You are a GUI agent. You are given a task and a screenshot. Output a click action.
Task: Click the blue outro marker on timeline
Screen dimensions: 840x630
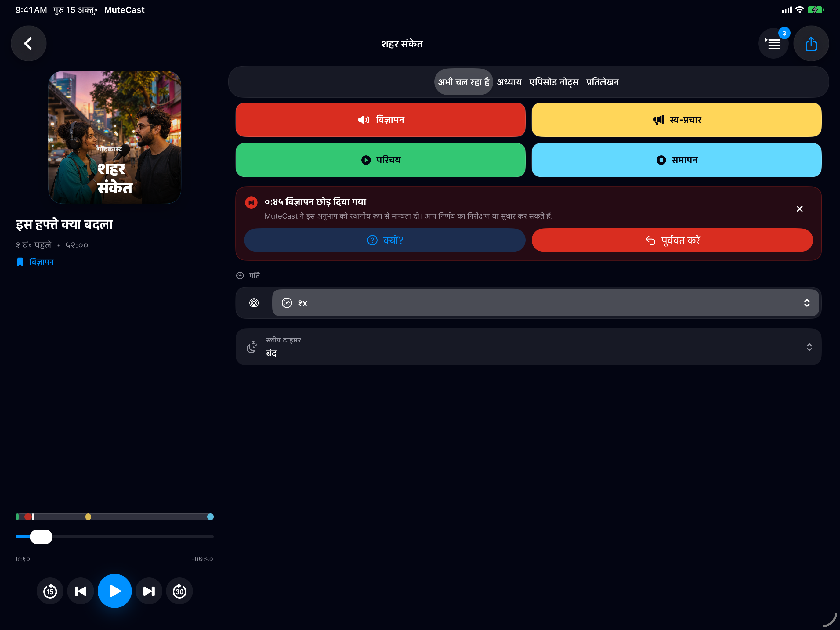[x=210, y=516]
